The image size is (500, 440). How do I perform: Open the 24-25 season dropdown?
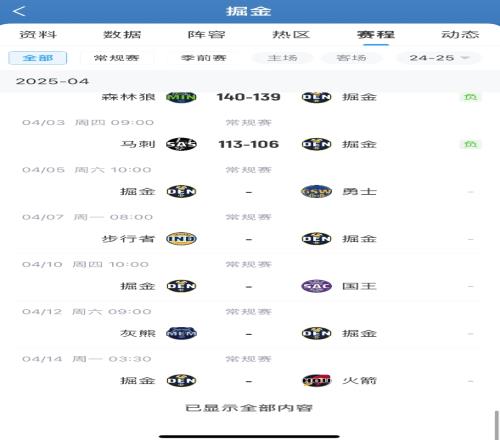[439, 58]
